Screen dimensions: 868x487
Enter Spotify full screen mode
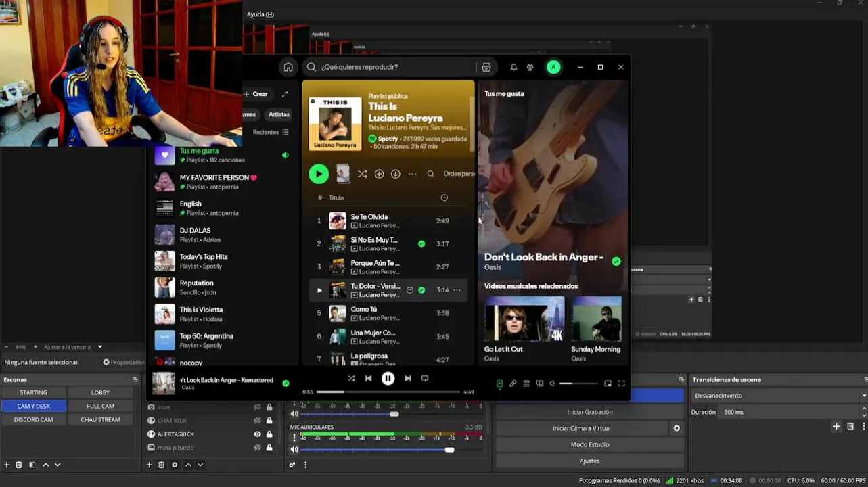[x=621, y=384]
